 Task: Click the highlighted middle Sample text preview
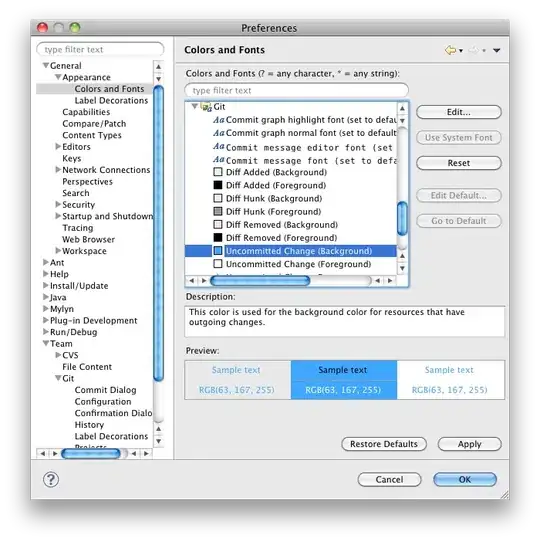coord(342,370)
